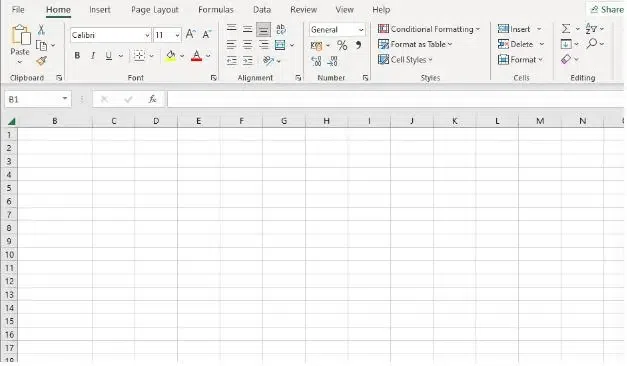
Task: Toggle Top Align
Action: point(232,28)
